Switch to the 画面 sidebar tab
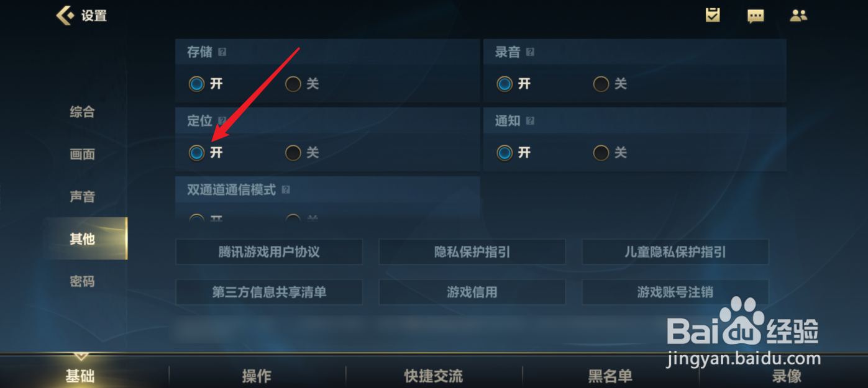This screenshot has height=388, width=868. [82, 155]
